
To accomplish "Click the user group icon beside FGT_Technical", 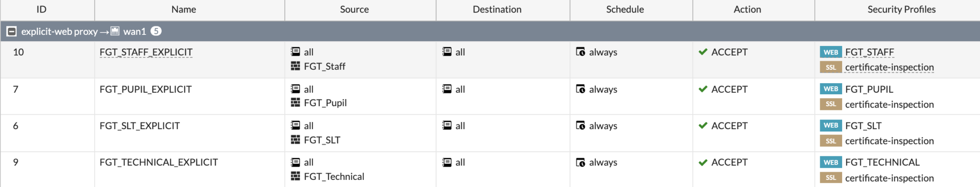I will tap(296, 176).
